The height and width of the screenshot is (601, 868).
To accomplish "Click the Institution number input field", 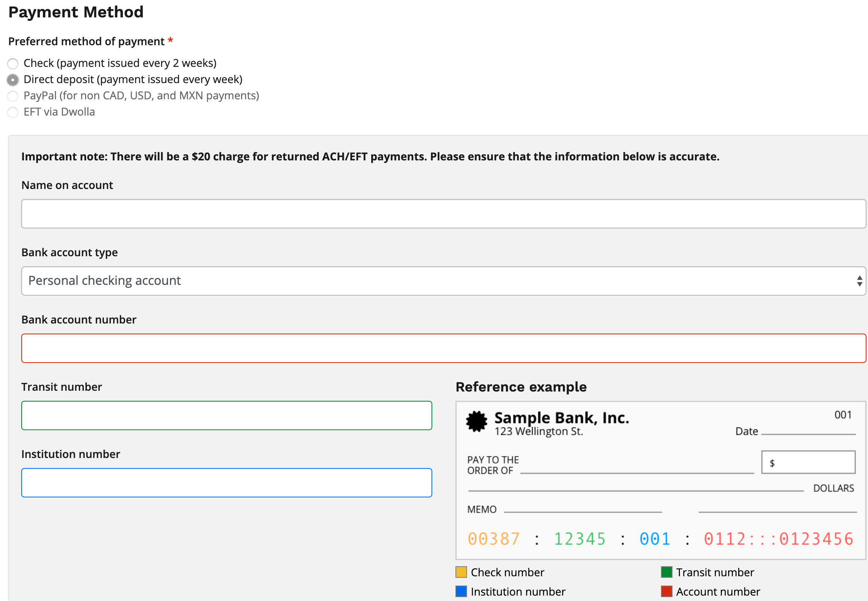I will pyautogui.click(x=226, y=483).
